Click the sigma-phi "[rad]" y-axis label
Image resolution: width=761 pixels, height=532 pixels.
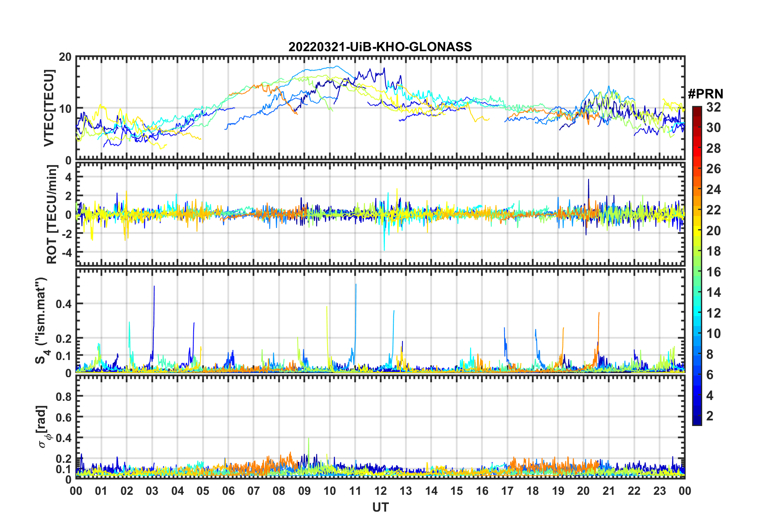[x=42, y=427]
